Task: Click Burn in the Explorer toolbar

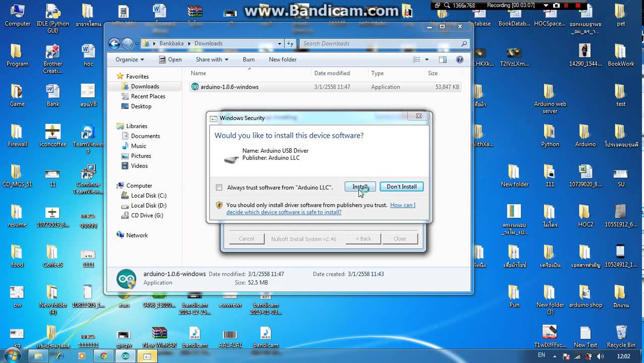Action: (248, 59)
